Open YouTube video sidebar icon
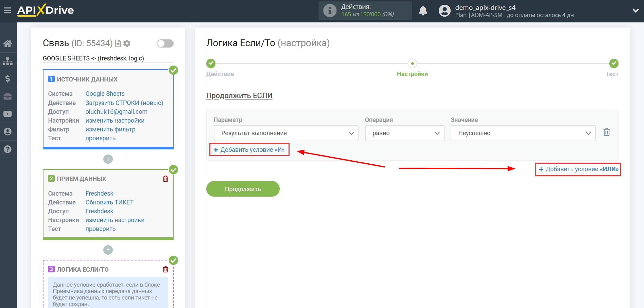The width and height of the screenshot is (644, 308). click(7, 114)
